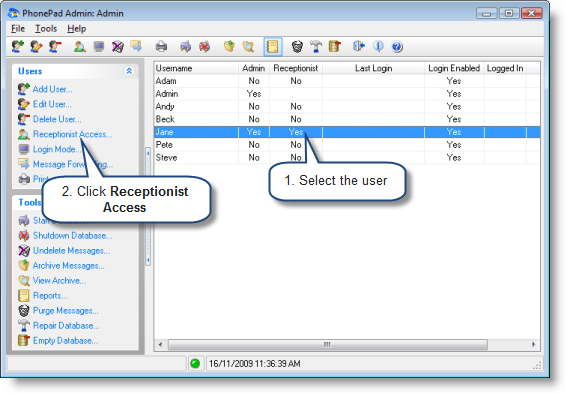566x394 pixels.
Task: Click the Print toolbar icon
Action: [161, 47]
